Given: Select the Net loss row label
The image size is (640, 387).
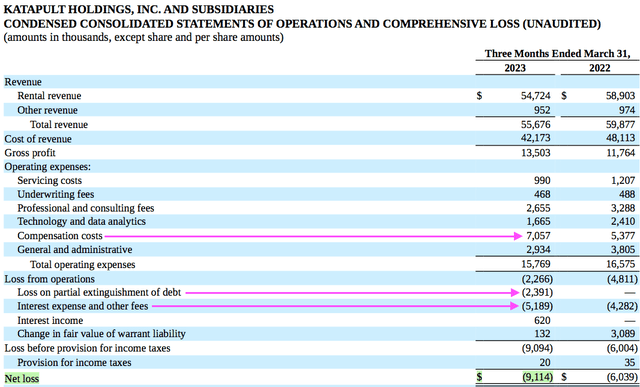Looking at the screenshot, I should tap(22, 379).
